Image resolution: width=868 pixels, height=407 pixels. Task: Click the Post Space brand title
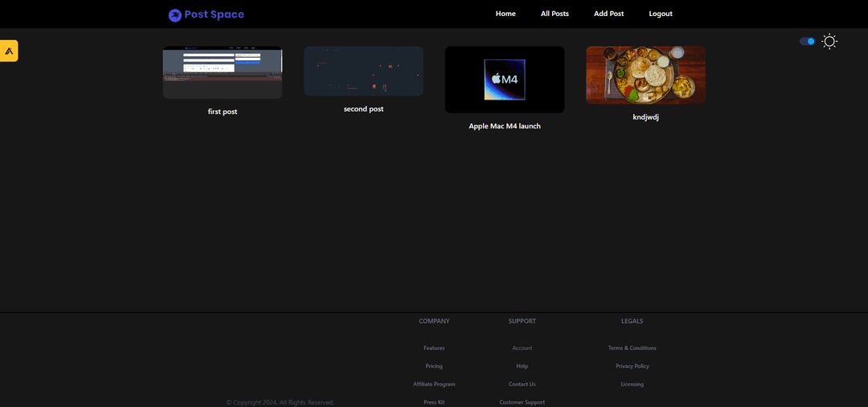click(x=215, y=14)
